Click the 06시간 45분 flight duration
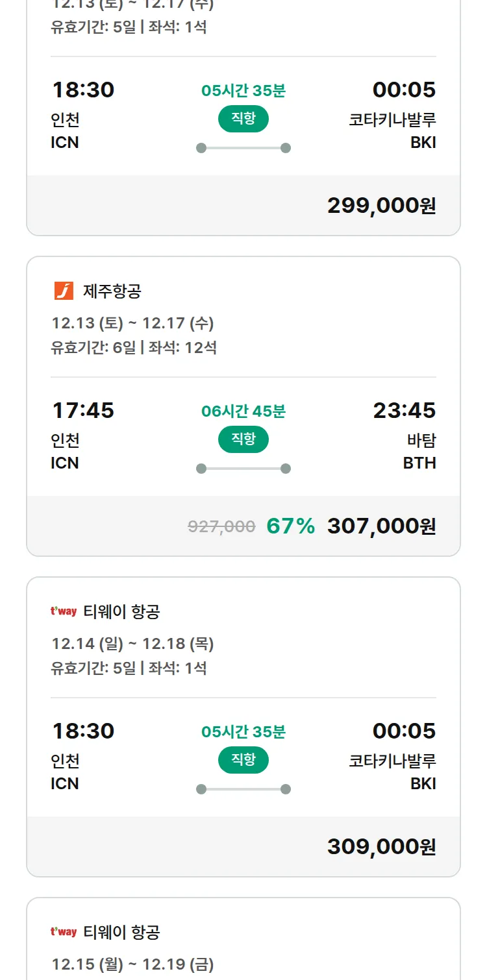Screen dimensions: 487x980 (x=243, y=411)
